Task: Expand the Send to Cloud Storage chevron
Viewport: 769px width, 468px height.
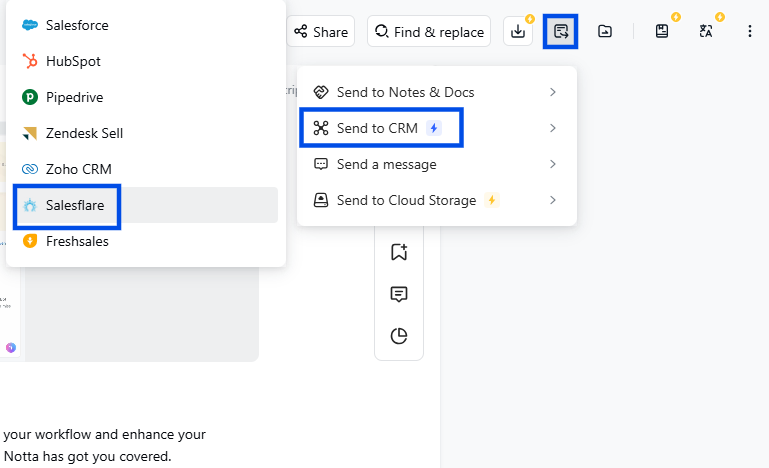Action: point(553,200)
